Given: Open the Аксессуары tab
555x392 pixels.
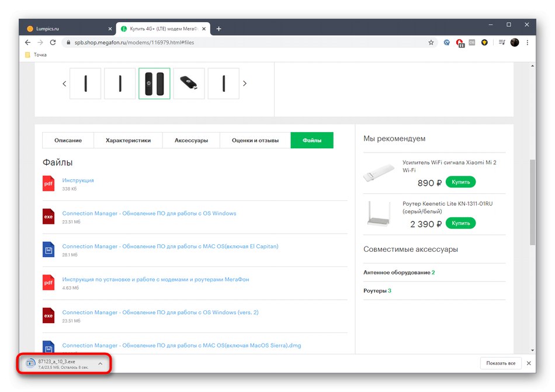Looking at the screenshot, I should click(x=191, y=140).
